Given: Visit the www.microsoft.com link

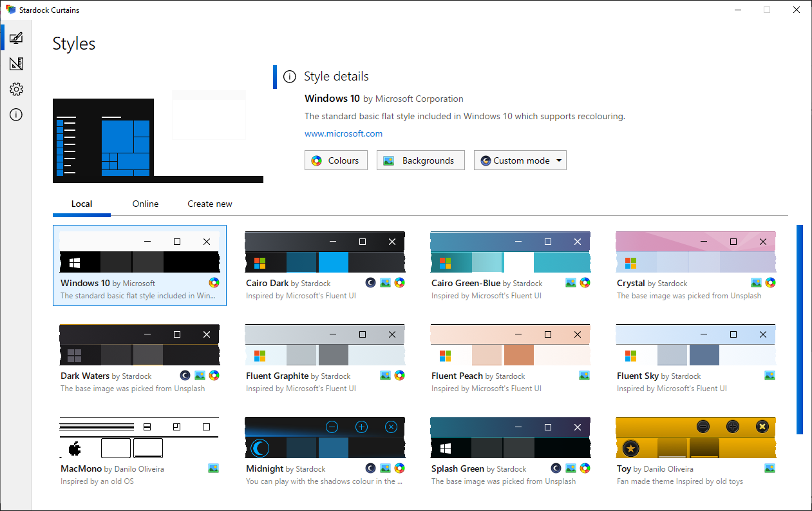Looking at the screenshot, I should pyautogui.click(x=343, y=134).
